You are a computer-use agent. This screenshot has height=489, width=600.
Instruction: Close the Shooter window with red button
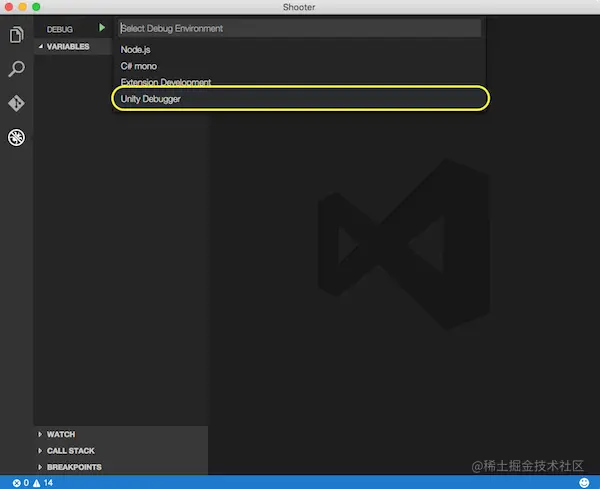[x=8, y=7]
